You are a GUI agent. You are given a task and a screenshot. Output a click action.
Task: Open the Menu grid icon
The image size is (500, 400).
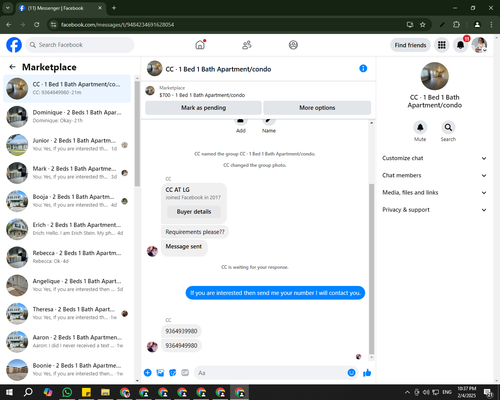click(x=442, y=45)
